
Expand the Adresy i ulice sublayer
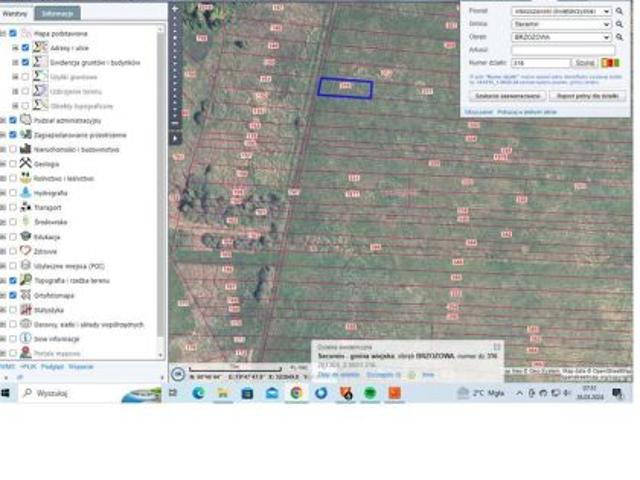click(x=15, y=48)
